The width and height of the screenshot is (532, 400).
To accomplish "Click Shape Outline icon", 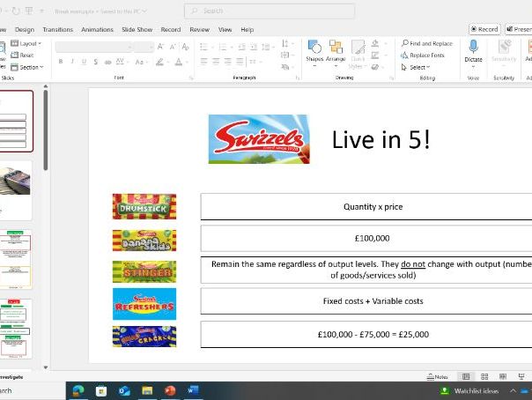I will click(375, 55).
